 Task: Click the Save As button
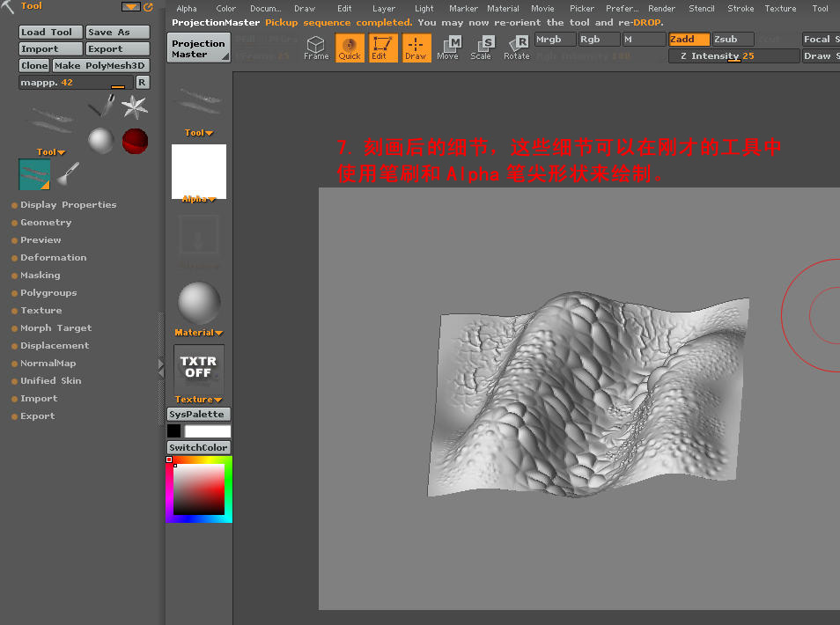click(117, 33)
